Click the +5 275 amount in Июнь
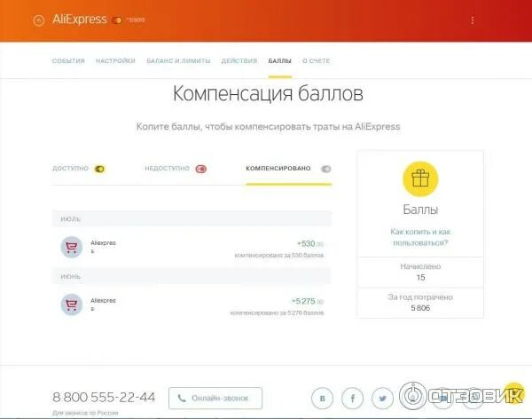 click(x=308, y=301)
